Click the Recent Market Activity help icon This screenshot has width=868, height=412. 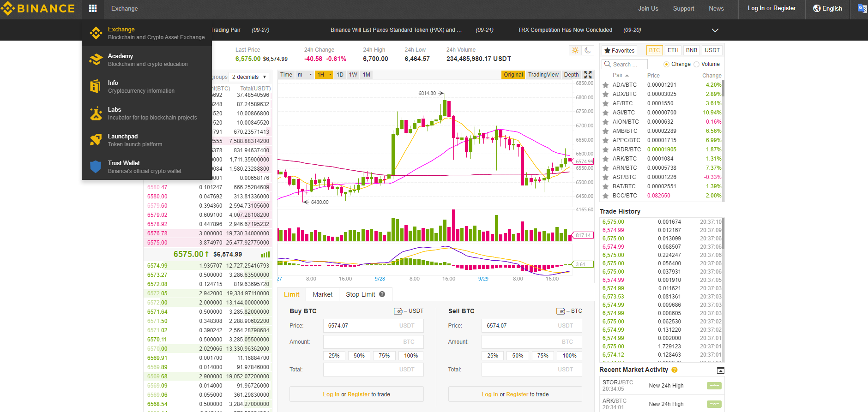click(x=675, y=370)
